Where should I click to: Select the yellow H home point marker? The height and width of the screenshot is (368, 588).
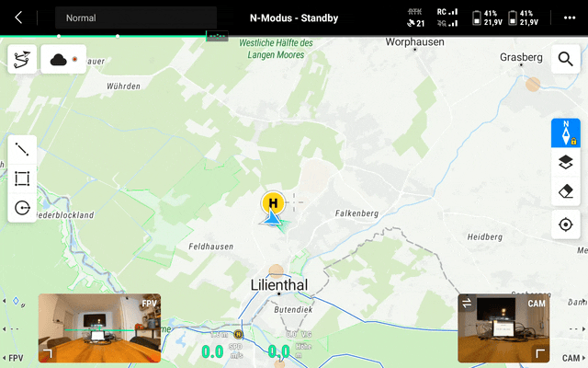(273, 202)
